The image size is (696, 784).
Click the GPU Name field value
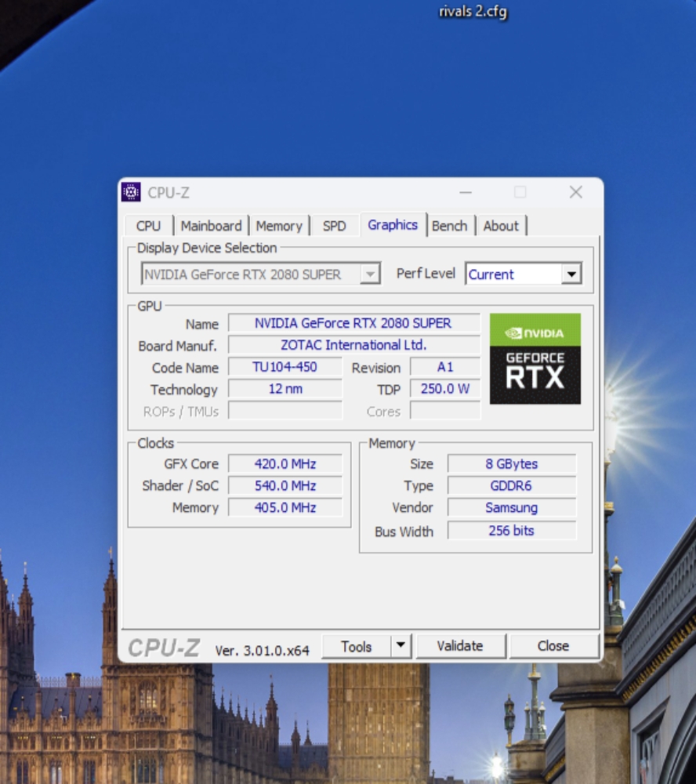click(353, 323)
